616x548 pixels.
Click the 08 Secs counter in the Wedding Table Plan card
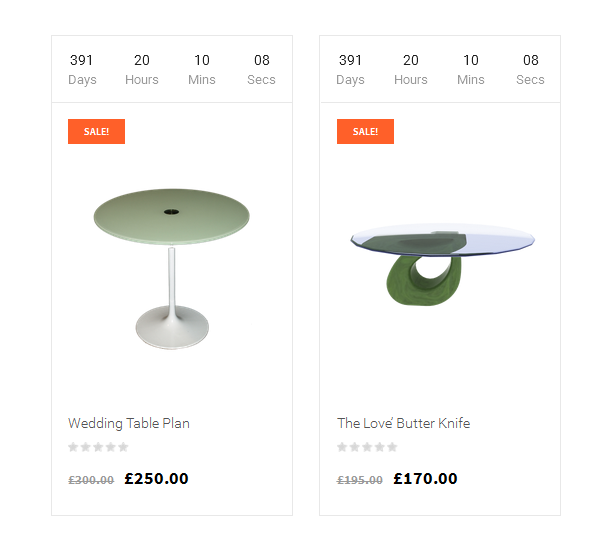coord(262,70)
